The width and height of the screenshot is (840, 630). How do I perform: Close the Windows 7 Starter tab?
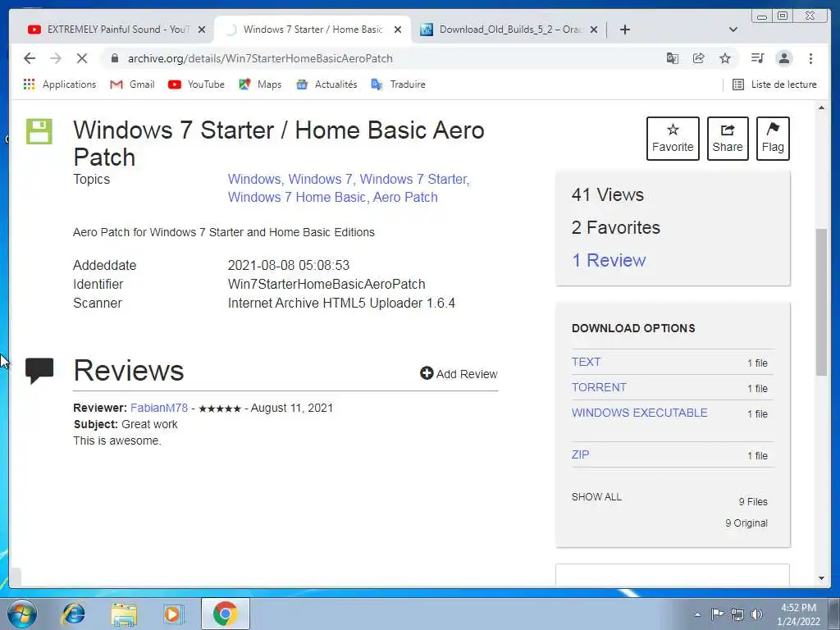point(398,30)
